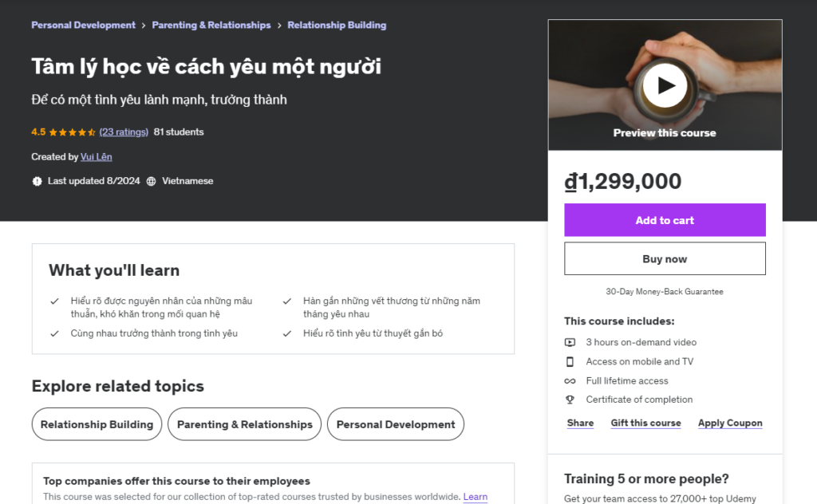Click the last updated badge icon
The image size is (817, 504).
37,181
